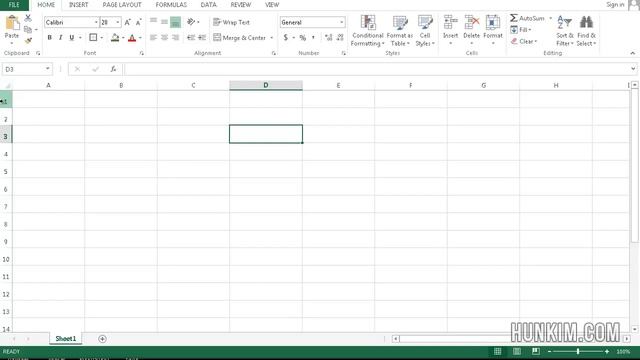The image size is (640, 360).
Task: Apply the red Font Color
Action: (132, 38)
